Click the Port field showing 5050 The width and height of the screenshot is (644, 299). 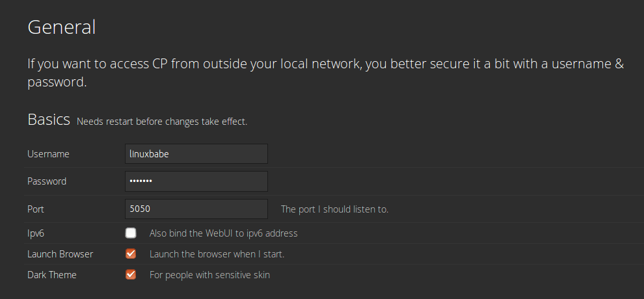[x=196, y=209]
